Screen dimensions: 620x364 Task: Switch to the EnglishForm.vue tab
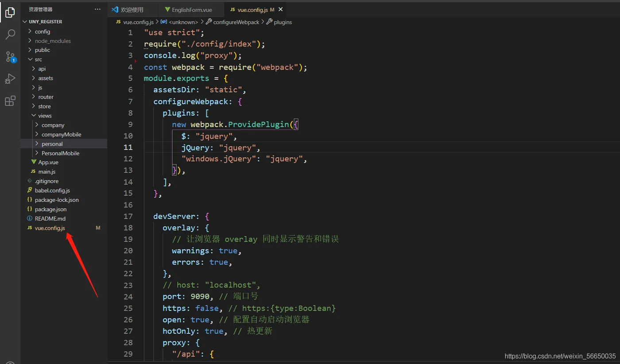pos(192,9)
